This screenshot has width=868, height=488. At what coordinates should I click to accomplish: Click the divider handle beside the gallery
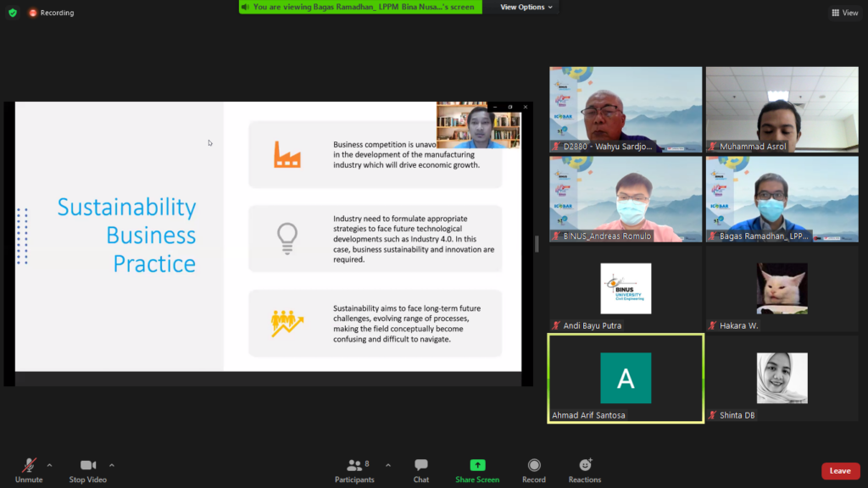[x=537, y=244]
